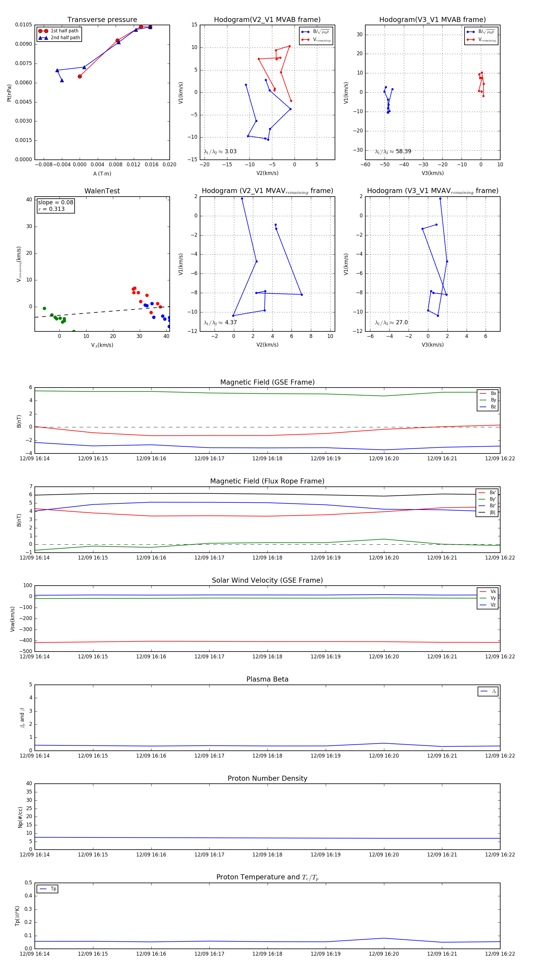Click the 'slope = 0.08' text
This screenshot has height=980, width=535.
pos(56,203)
